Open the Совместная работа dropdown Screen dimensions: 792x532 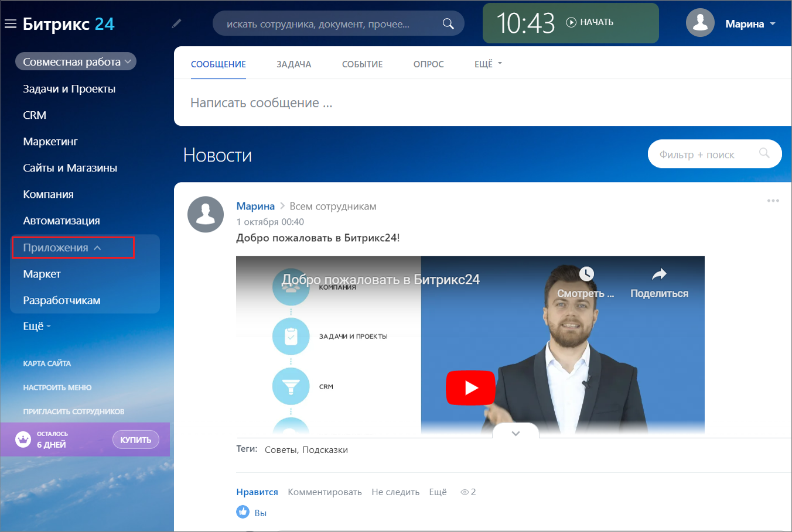[x=76, y=61]
